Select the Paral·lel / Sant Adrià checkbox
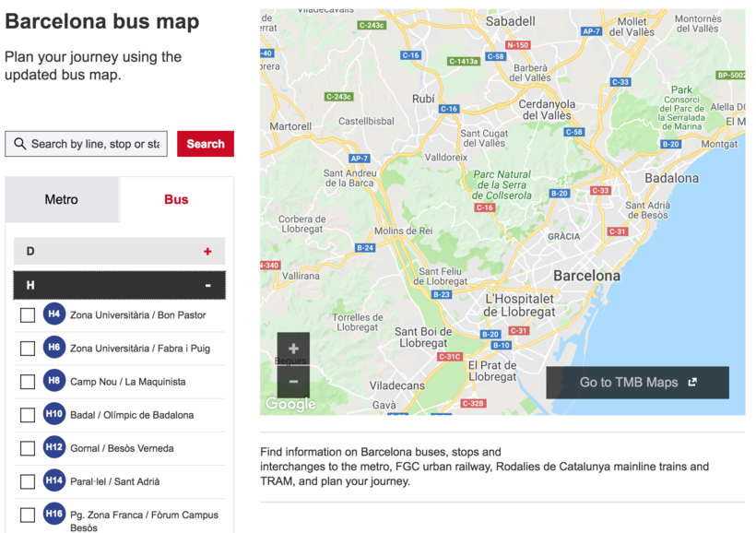 pos(28,481)
